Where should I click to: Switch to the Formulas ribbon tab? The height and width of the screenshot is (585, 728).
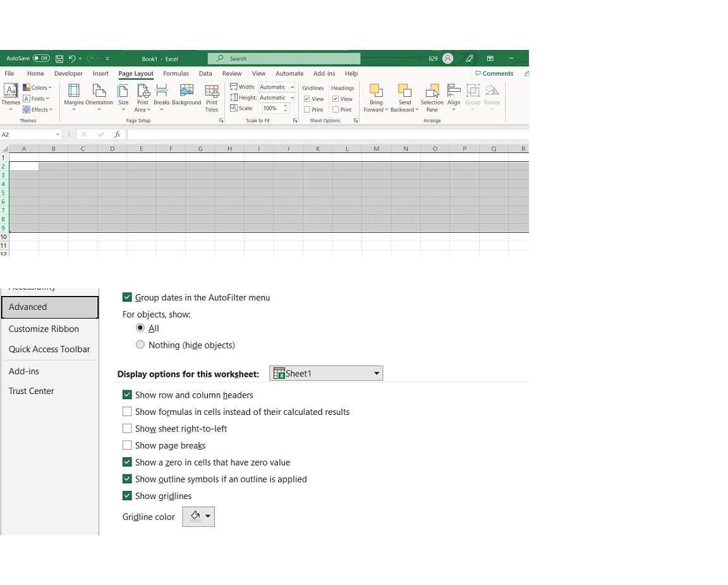176,73
